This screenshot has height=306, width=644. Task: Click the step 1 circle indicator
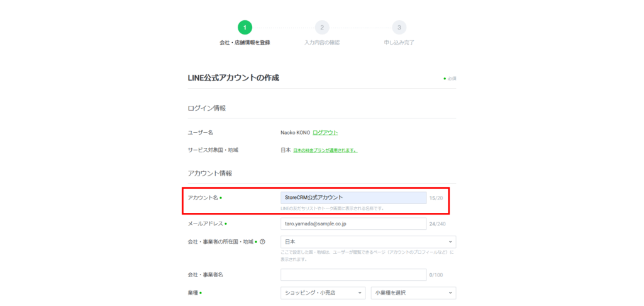[x=245, y=27]
